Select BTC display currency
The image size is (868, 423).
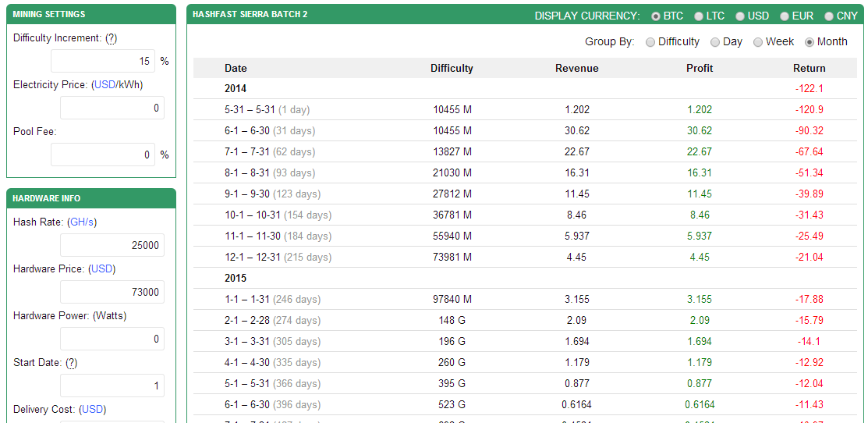pyautogui.click(x=656, y=16)
